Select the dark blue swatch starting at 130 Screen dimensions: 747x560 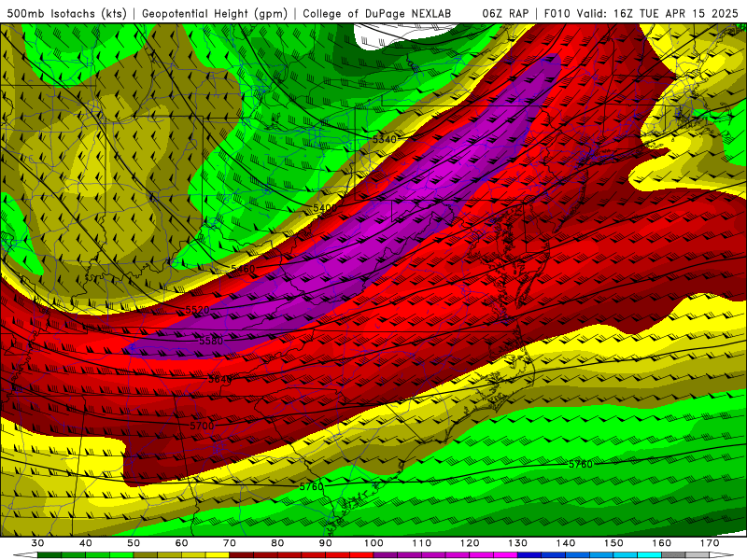(529, 555)
